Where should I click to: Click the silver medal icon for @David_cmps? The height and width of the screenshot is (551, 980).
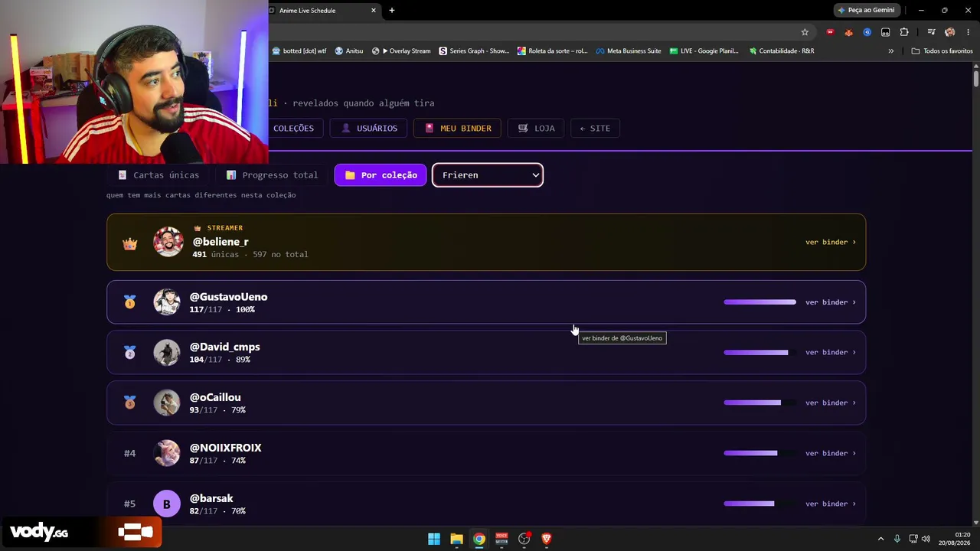click(129, 353)
